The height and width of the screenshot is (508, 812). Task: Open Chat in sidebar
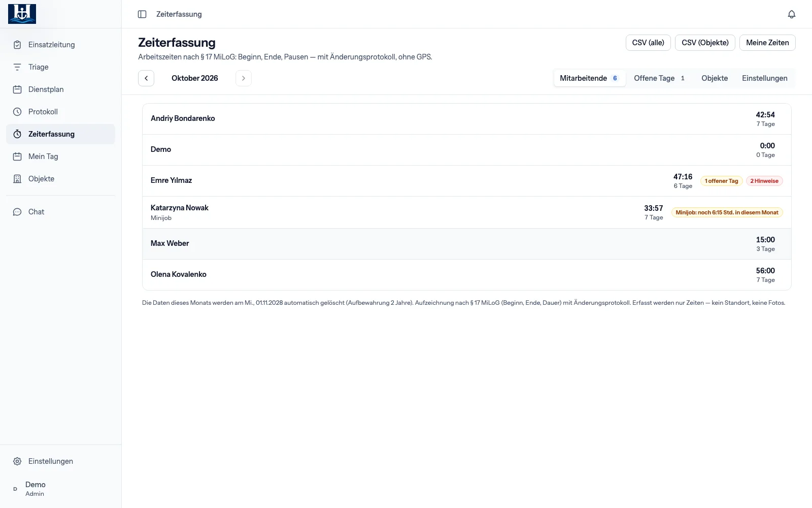(x=60, y=212)
